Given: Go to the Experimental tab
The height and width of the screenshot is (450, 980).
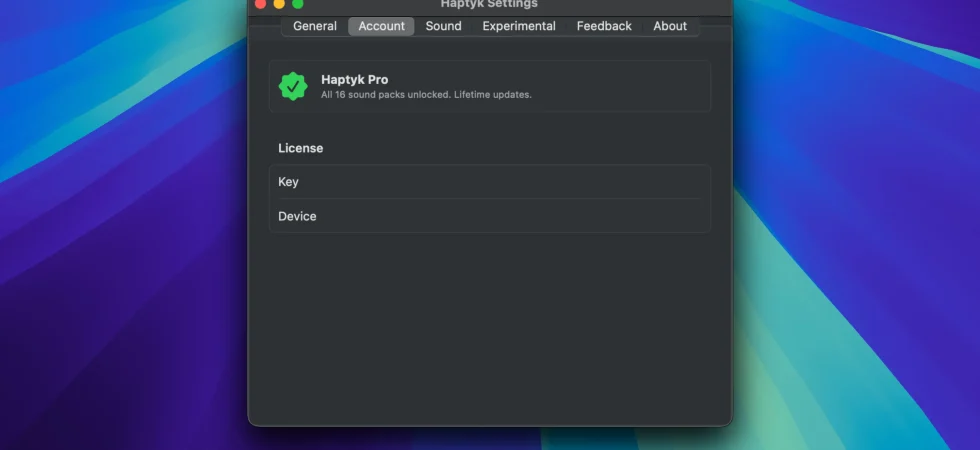Looking at the screenshot, I should 519,26.
